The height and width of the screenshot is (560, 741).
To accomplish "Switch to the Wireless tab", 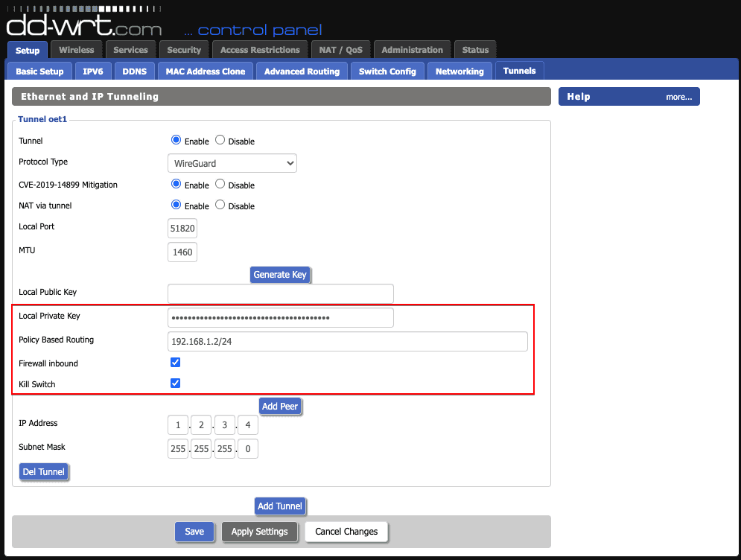I will (77, 50).
